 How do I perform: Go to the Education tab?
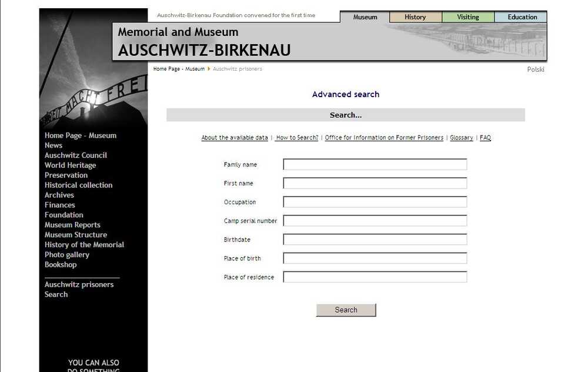point(522,17)
